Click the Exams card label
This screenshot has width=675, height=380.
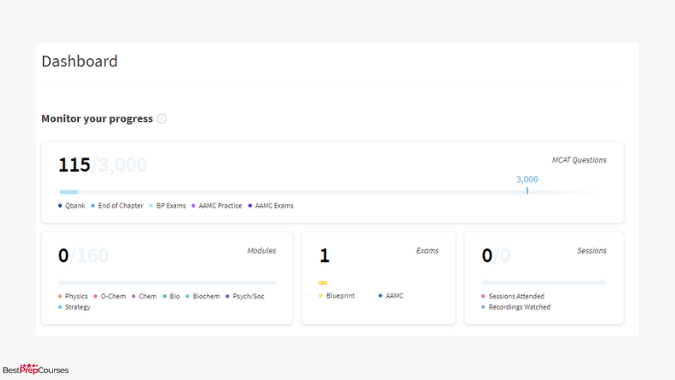[x=427, y=251]
